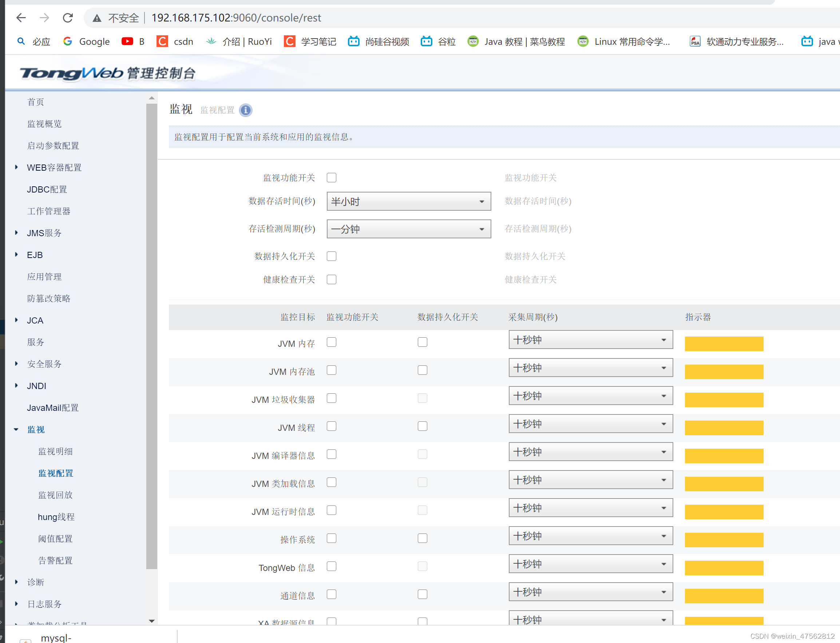The image size is (840, 643).
Task: Open the 数据存活时间 dropdown showing 半小时
Action: (x=408, y=201)
